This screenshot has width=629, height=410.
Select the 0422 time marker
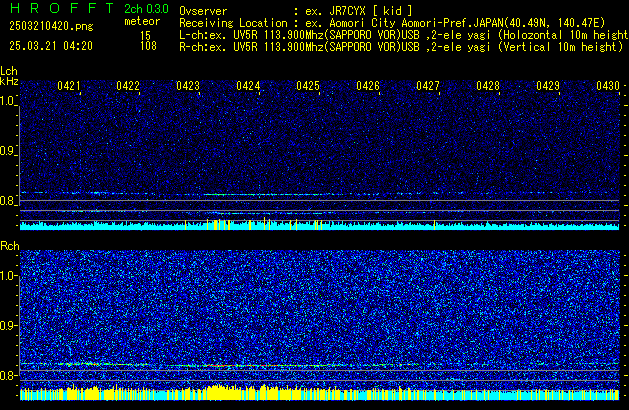[x=128, y=86]
